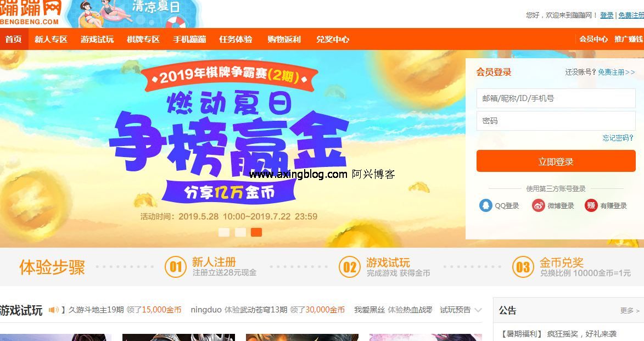Click the QQ penguin login icon
This screenshot has height=341, width=644.
485,205
